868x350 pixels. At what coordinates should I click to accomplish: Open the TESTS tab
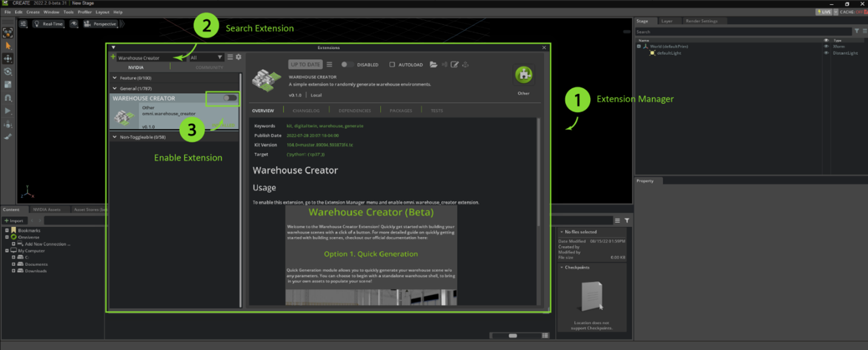437,110
